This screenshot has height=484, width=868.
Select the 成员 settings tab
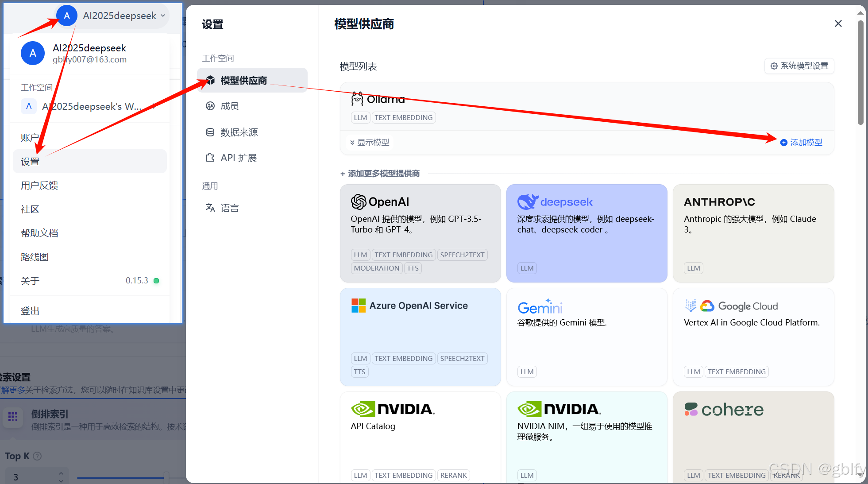[252, 106]
